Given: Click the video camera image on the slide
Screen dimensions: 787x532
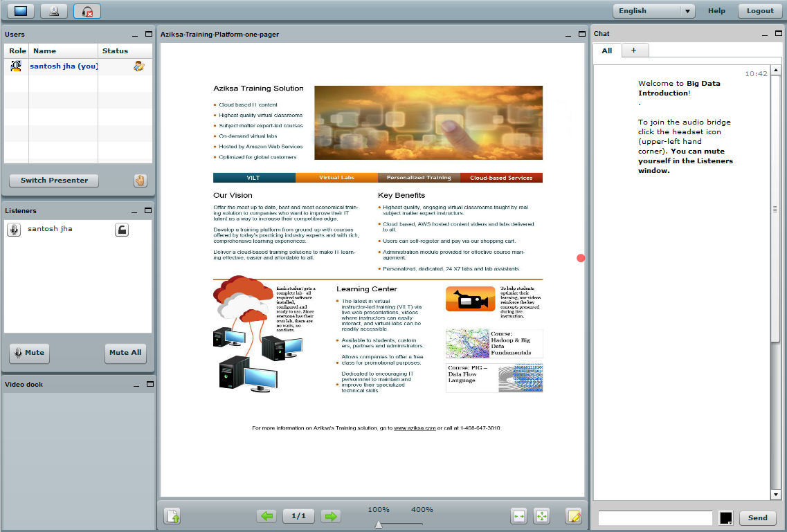Looking at the screenshot, I should (x=470, y=300).
